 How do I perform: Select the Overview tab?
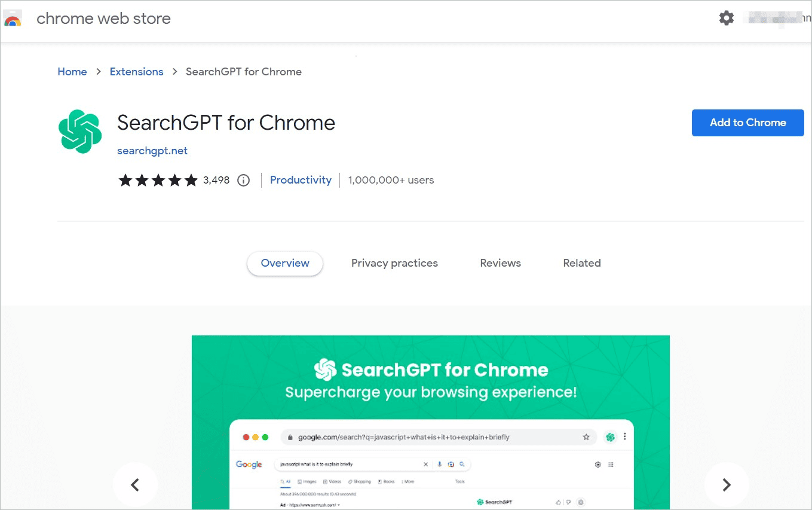point(285,263)
